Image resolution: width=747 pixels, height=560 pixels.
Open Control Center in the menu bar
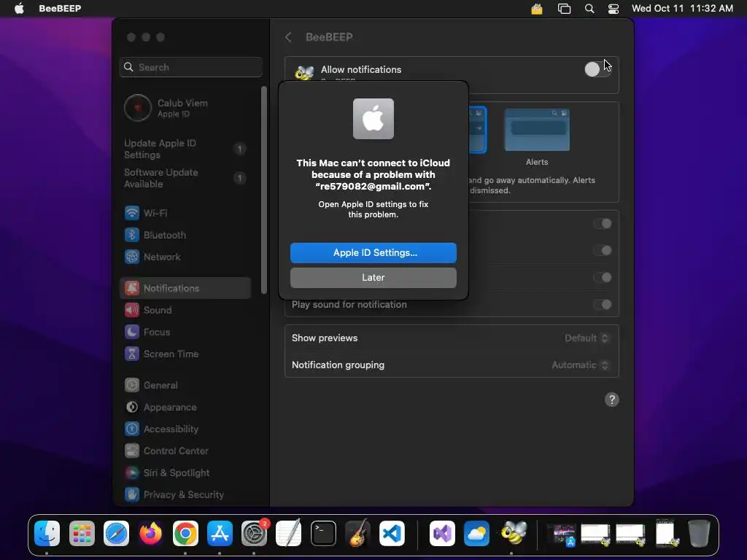pos(613,9)
